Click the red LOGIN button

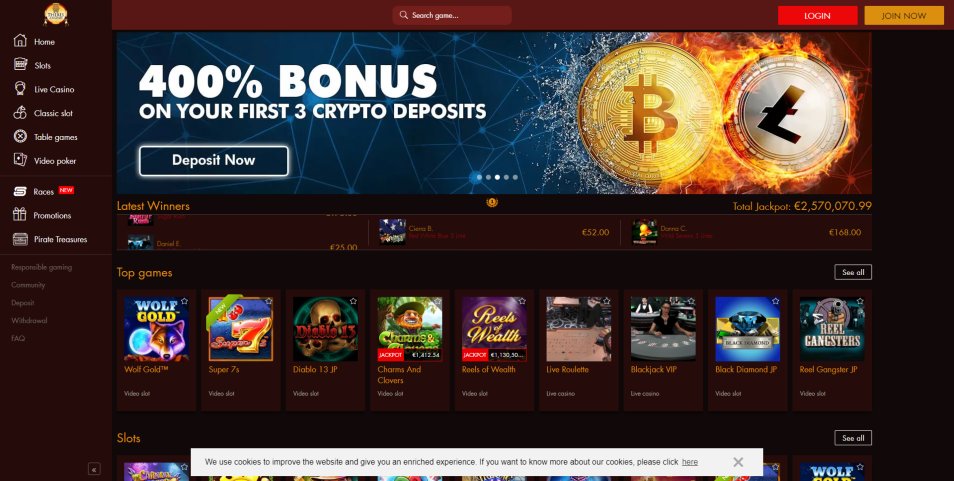(817, 16)
